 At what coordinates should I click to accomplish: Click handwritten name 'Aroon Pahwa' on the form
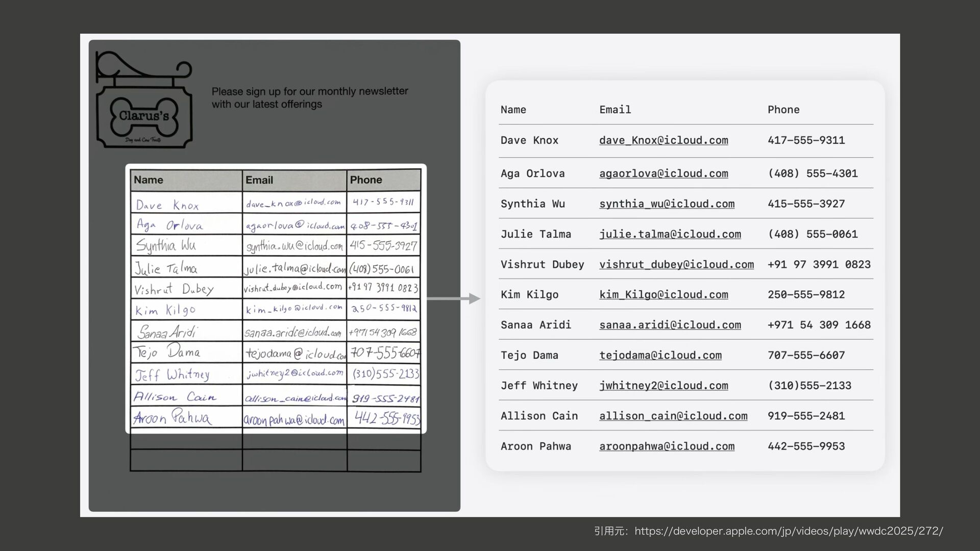tap(172, 417)
